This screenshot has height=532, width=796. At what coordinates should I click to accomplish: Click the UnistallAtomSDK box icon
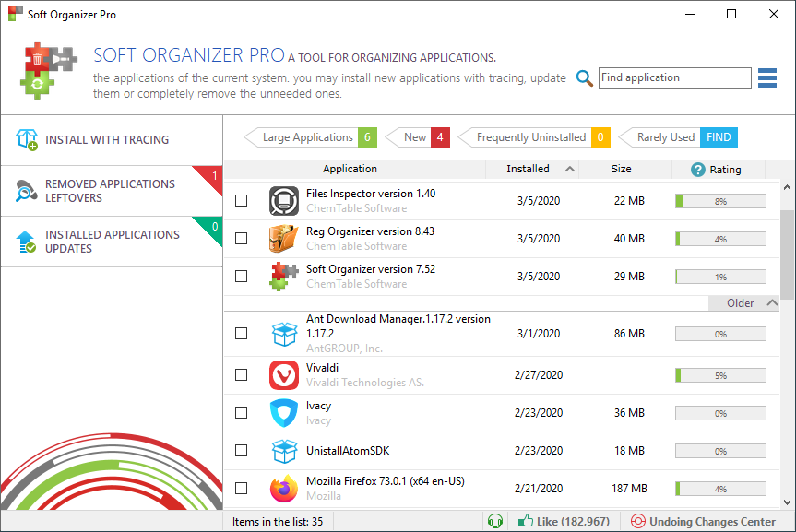(284, 451)
